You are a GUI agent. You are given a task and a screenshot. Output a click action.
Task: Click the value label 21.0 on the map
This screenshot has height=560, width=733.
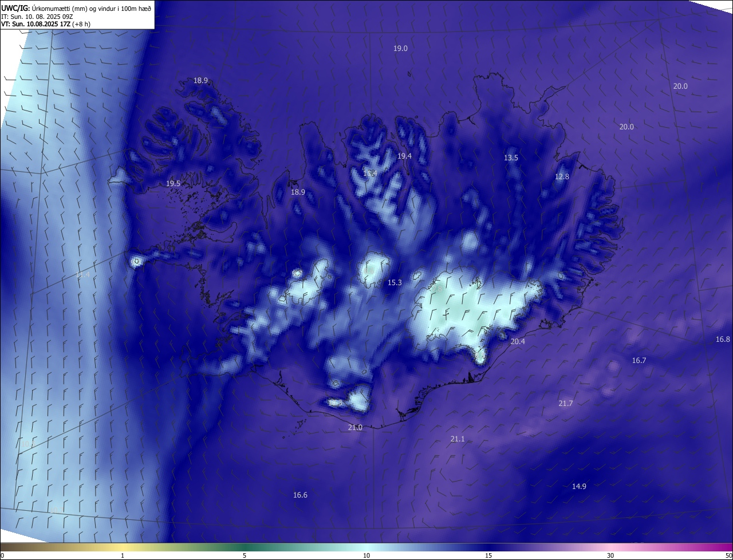click(x=355, y=427)
